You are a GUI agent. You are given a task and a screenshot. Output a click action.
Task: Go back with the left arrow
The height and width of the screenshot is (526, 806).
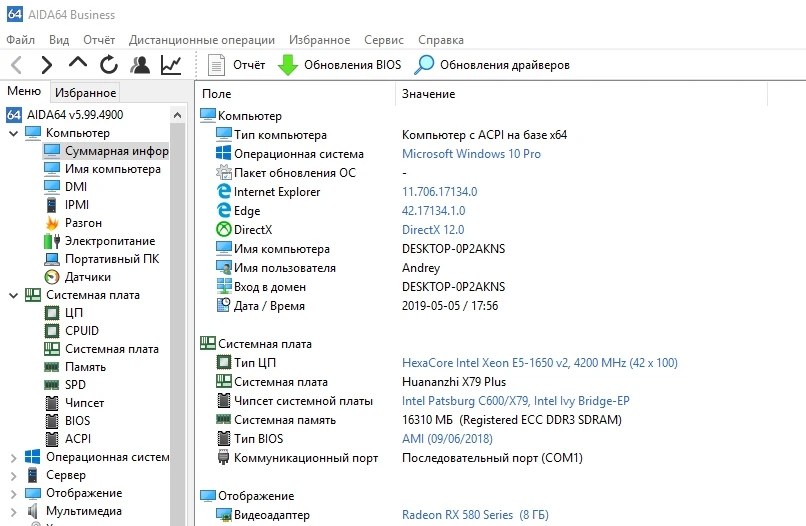point(17,65)
